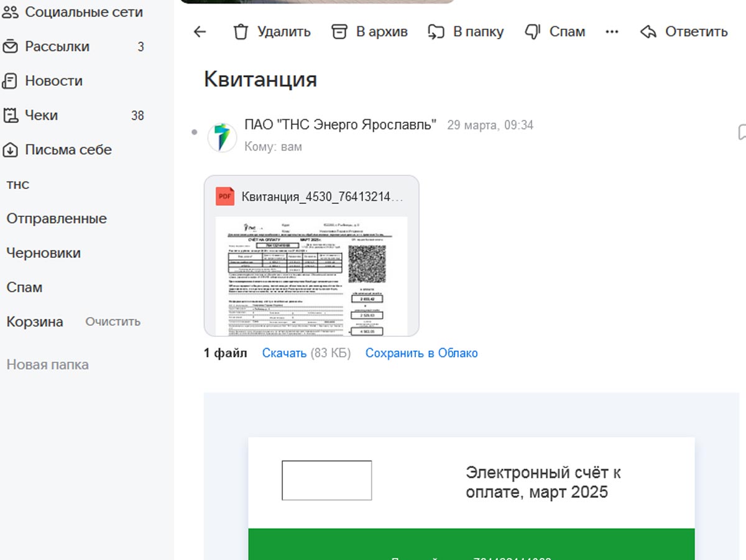Viewport: 746px width, 560px height.
Task: Open the Квитанция PDF preview thumbnail
Action: 311,275
